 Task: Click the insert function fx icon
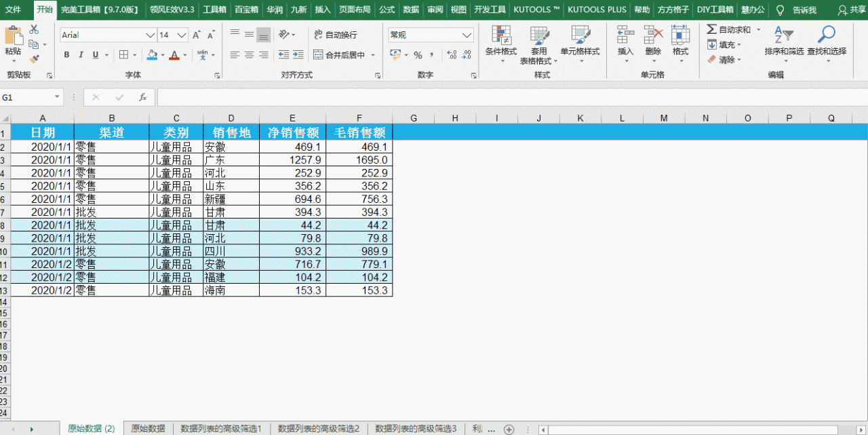pyautogui.click(x=142, y=98)
